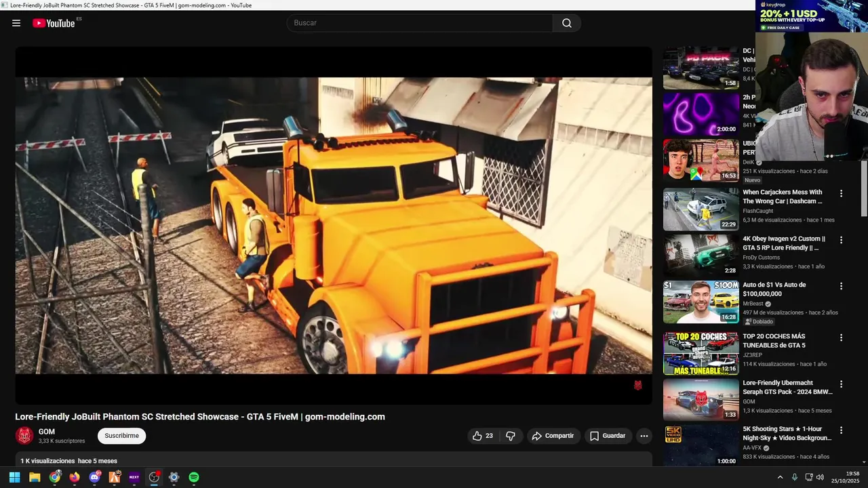Open Discord from the taskbar
The height and width of the screenshot is (488, 868).
point(94,477)
